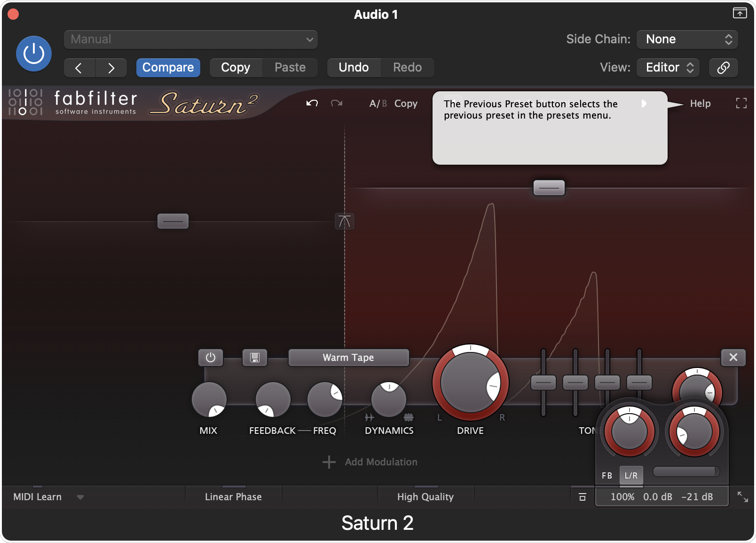Click the window popout icon in title bar
The height and width of the screenshot is (543, 756).
click(x=740, y=13)
